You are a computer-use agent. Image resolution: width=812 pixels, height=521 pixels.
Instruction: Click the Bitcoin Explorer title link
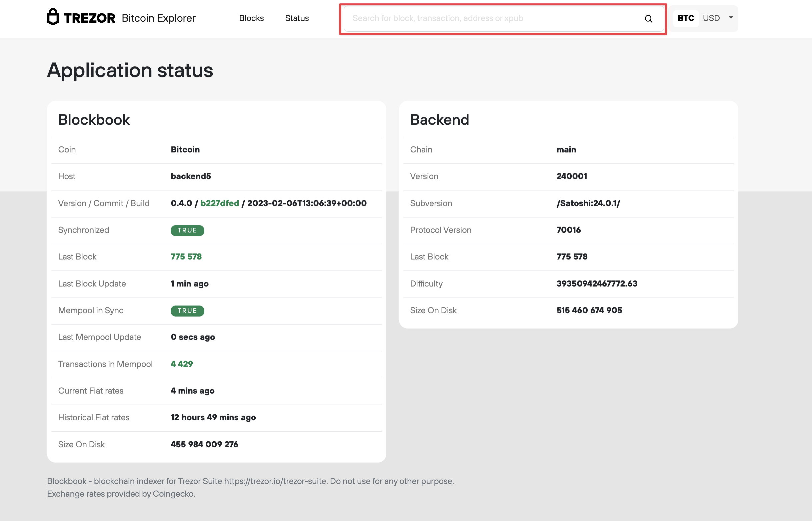point(159,18)
